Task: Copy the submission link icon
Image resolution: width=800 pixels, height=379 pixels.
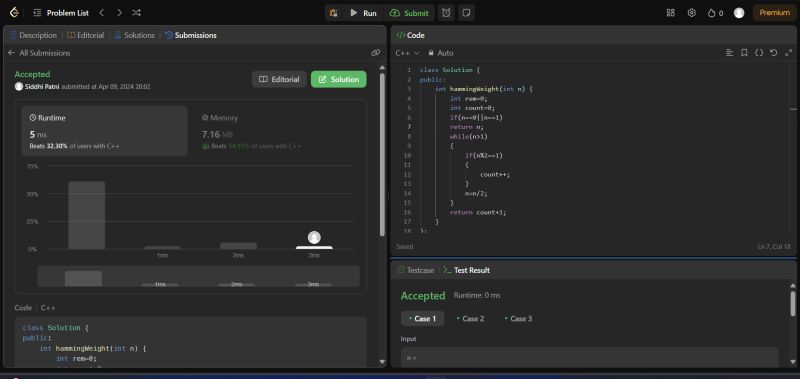Action: (376, 53)
